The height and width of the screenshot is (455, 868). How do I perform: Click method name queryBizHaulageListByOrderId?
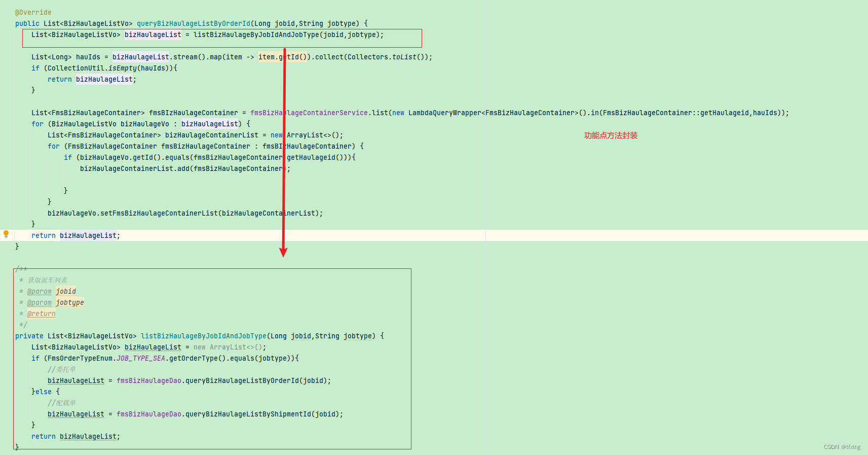(x=194, y=23)
